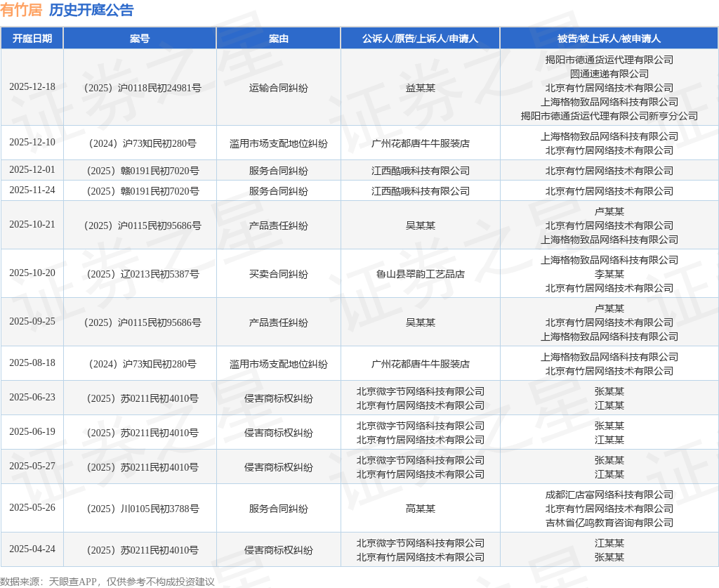Click the 被告/被上诉人/被申请人 column header
Image resolution: width=719 pixels, height=588 pixels.
click(x=609, y=39)
